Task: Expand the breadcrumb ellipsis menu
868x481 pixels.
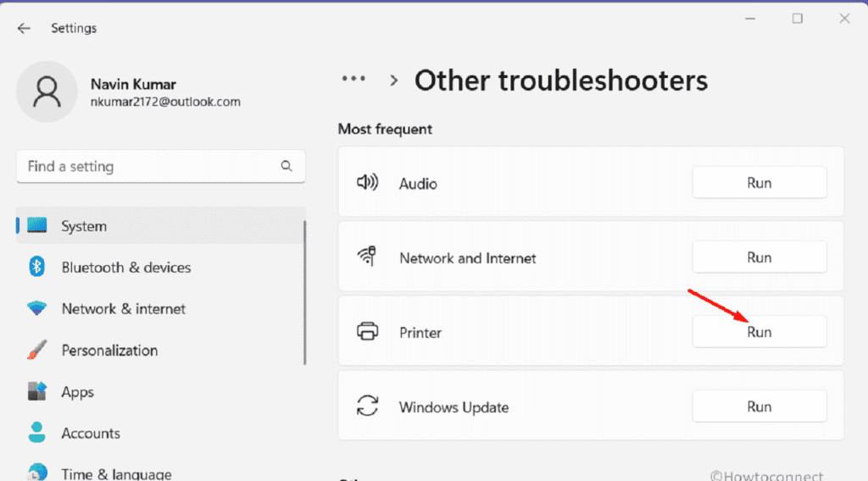Action: 353,79
